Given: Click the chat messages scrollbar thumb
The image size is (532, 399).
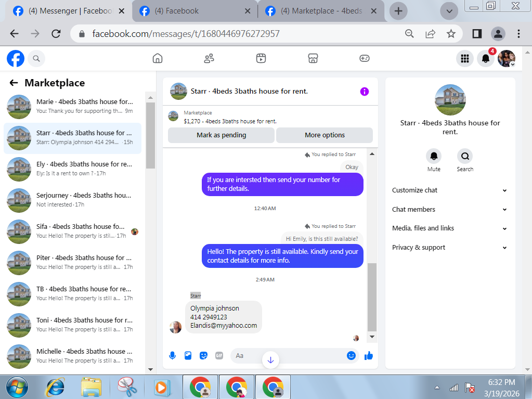Looking at the screenshot, I should pos(372,297).
